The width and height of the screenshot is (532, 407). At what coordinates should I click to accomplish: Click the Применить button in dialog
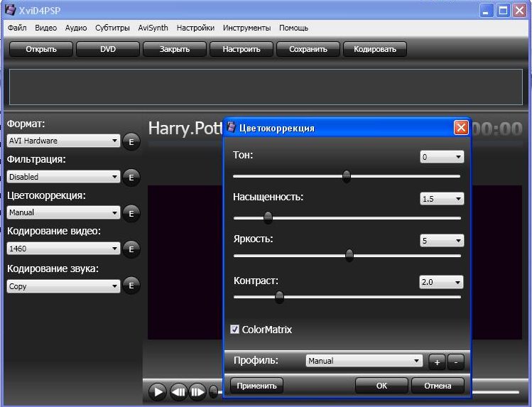256,386
